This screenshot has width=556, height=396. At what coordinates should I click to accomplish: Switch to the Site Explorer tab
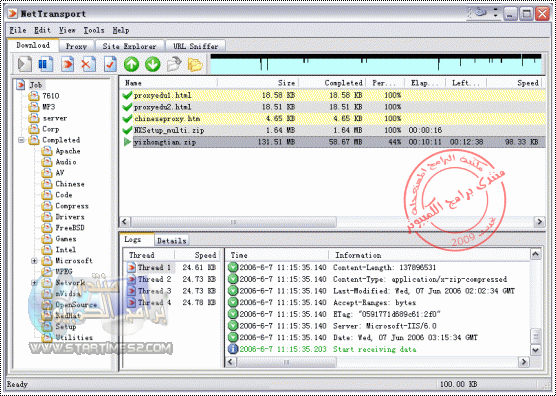coord(129,46)
